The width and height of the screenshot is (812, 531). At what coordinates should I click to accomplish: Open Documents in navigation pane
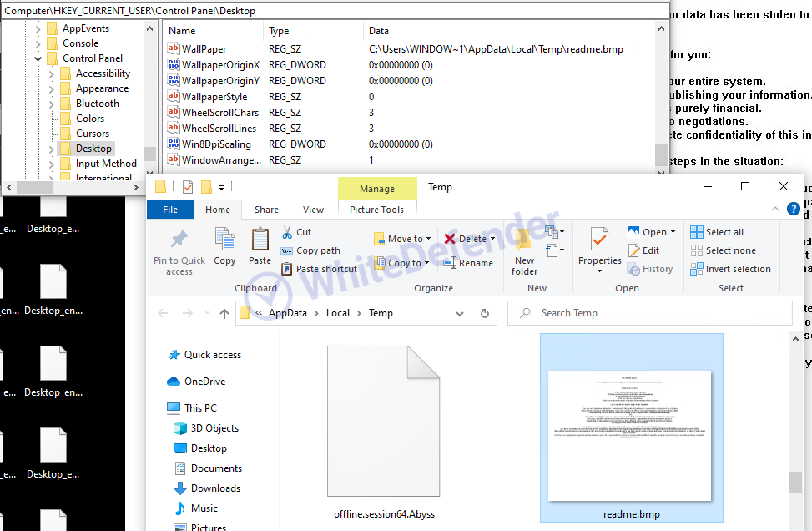coord(208,468)
